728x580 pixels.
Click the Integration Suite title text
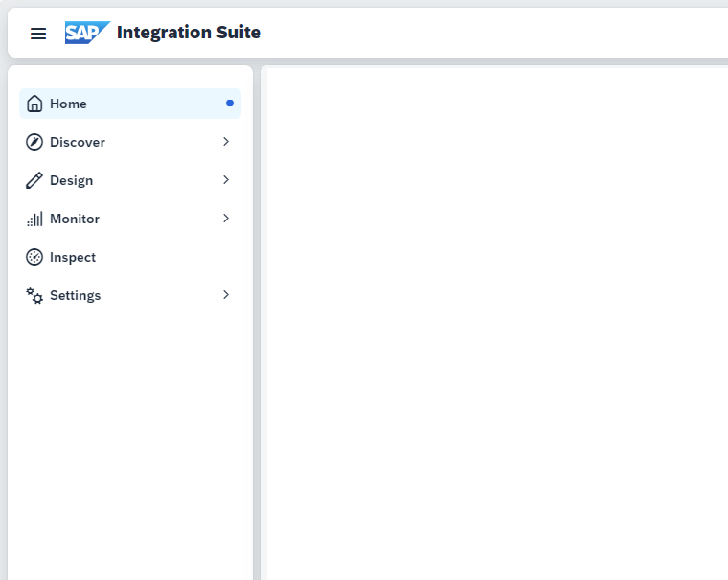189,33
